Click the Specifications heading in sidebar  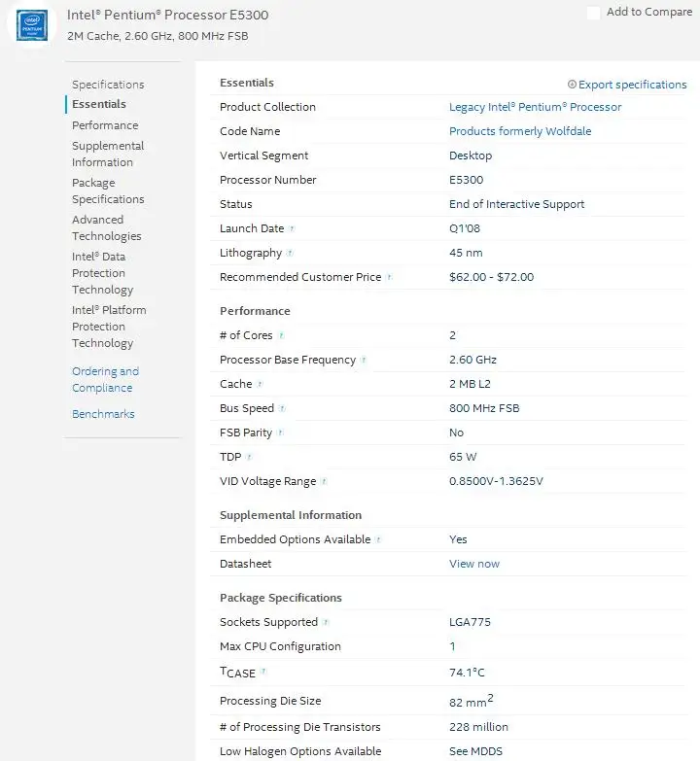pos(108,85)
